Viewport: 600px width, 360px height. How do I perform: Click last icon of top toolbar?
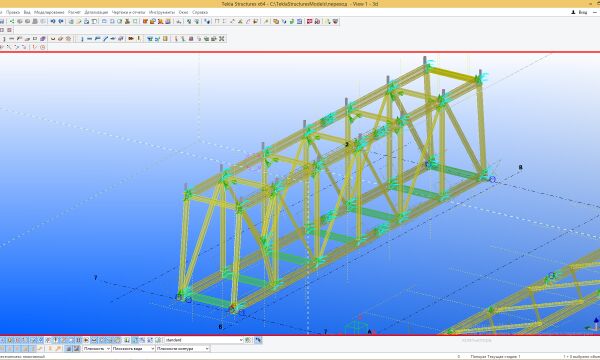[335, 21]
